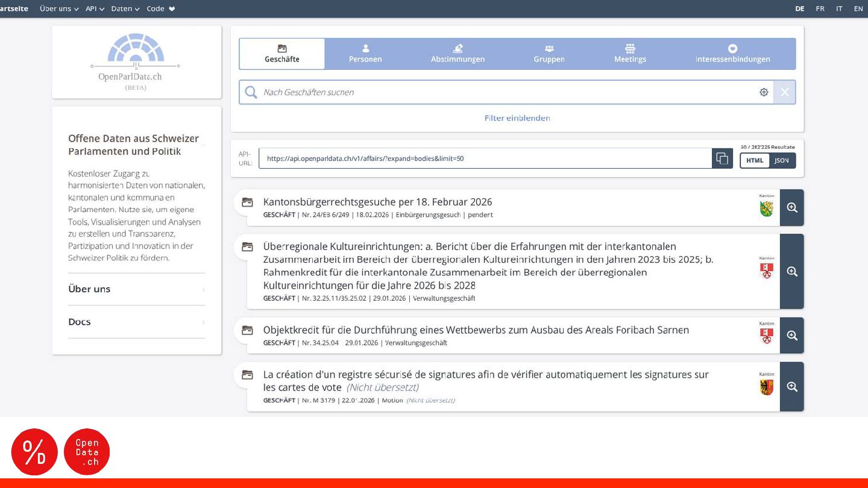This screenshot has width=868, height=488.
Task: Switch to the Interessenbindungen tab
Action: [x=732, y=54]
